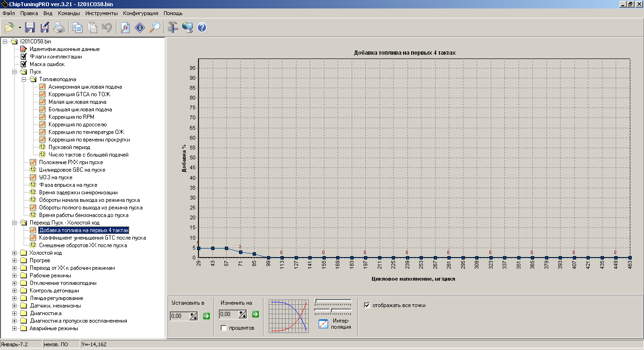Click graph icon beside УОЗ на пуске
The height and width of the screenshot is (350, 644).
coord(33,177)
